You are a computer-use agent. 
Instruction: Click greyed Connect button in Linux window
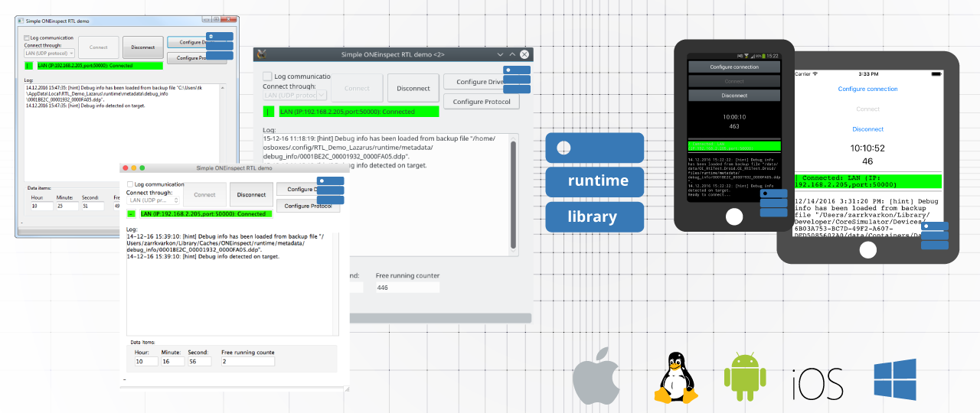point(357,88)
